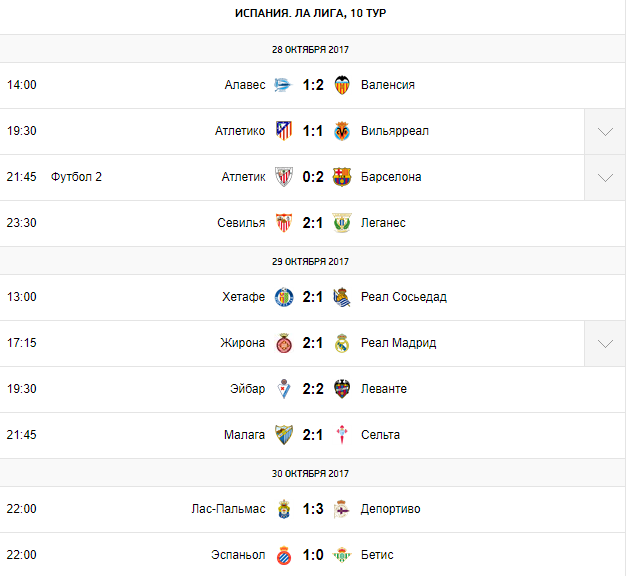Open the Алавес 1:2 Валенсия score
The width and height of the screenshot is (627, 576).
(x=313, y=85)
